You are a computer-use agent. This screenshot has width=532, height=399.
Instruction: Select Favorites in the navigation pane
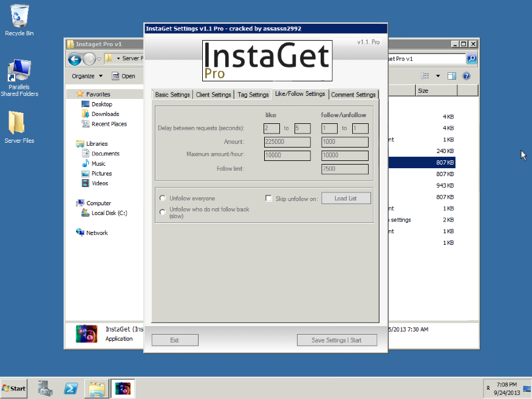point(98,94)
